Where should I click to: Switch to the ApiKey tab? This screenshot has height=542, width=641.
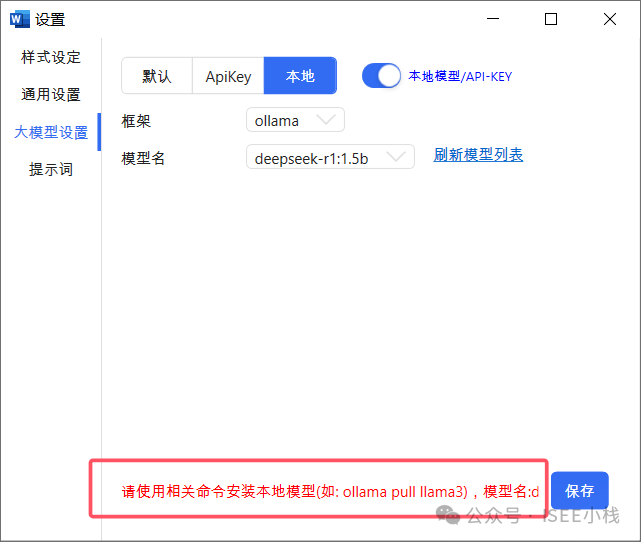228,76
